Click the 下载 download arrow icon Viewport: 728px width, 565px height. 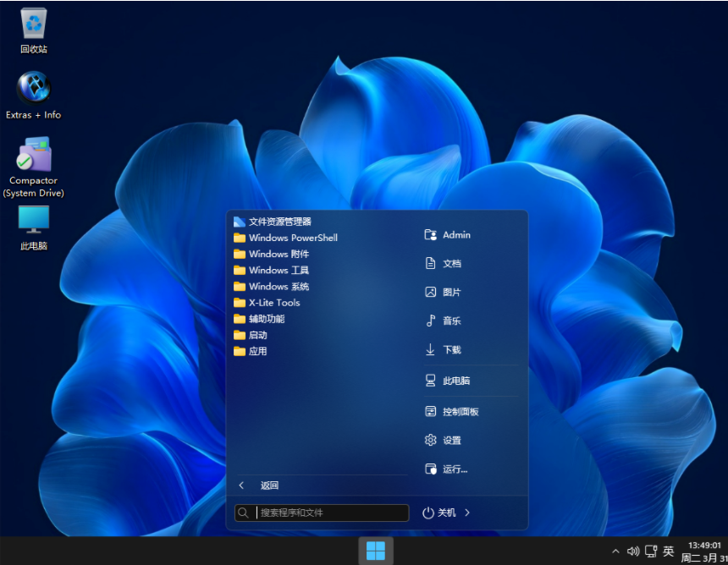[x=430, y=350]
